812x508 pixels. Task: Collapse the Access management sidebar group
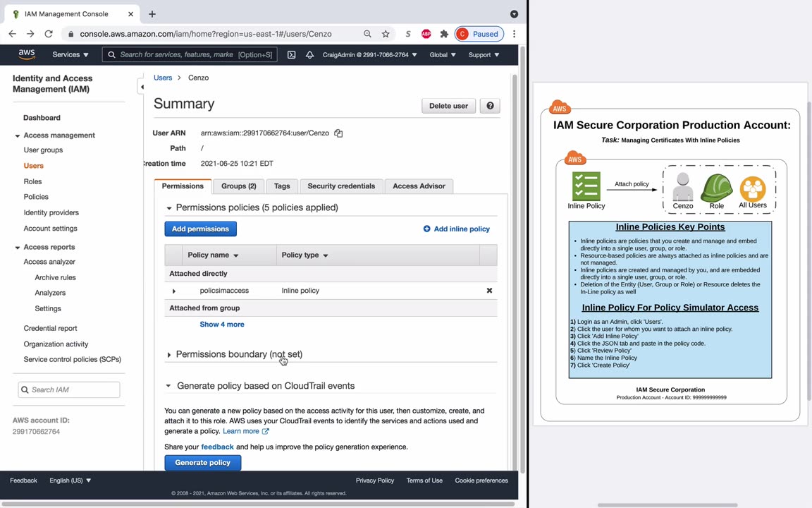pos(17,135)
